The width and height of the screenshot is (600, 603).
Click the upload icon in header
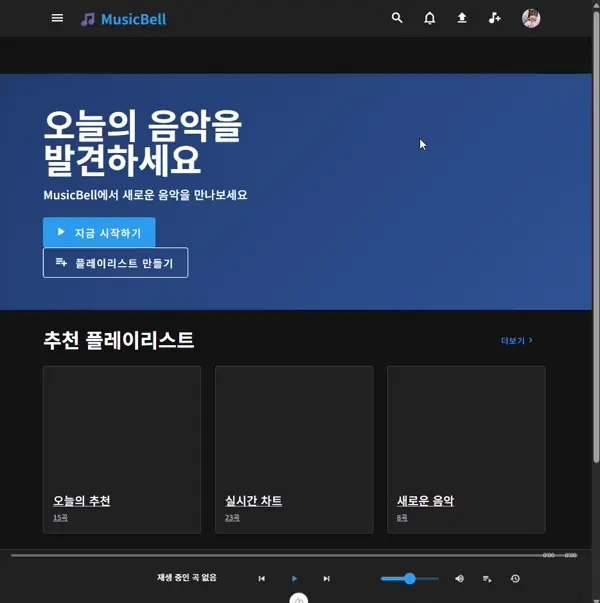pos(462,18)
